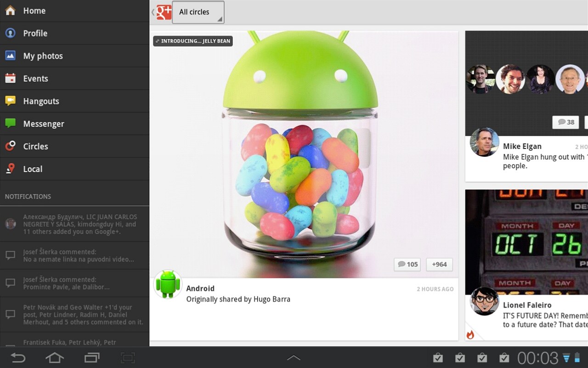Open the 105 comments button on Android post

407,264
